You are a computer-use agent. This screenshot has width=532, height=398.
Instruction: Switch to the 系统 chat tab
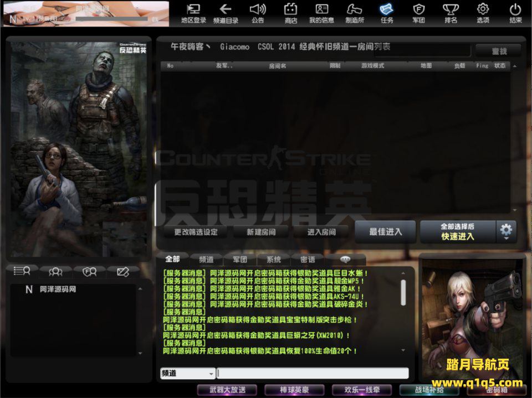(274, 259)
